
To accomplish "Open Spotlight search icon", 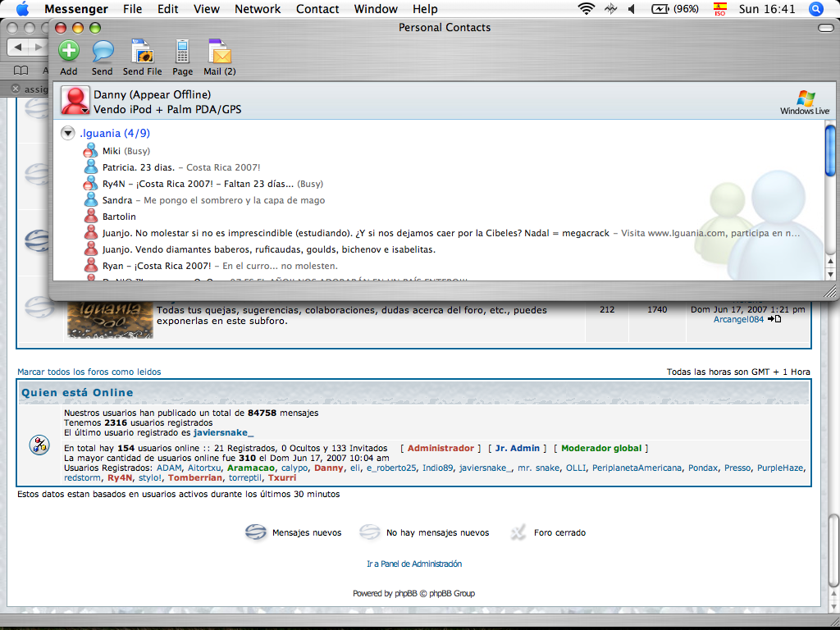I will pyautogui.click(x=816, y=8).
